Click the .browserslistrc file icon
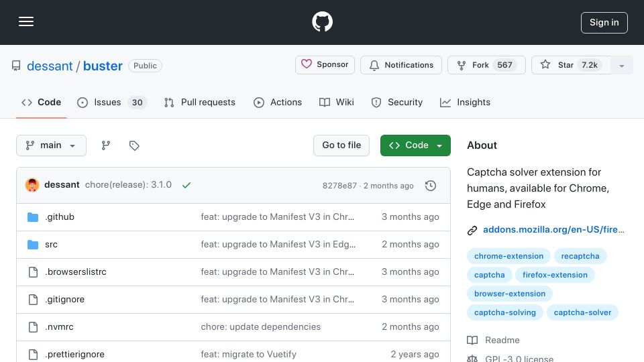The image size is (644, 362). pyautogui.click(x=33, y=271)
